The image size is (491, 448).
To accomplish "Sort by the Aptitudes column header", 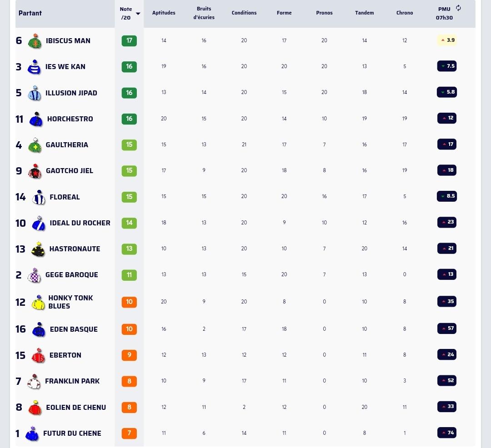I will click(164, 13).
